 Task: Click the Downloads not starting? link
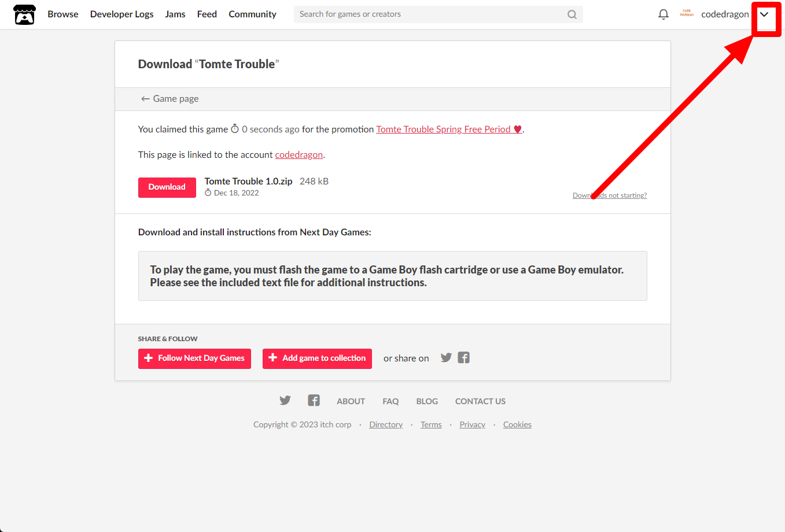pos(610,195)
